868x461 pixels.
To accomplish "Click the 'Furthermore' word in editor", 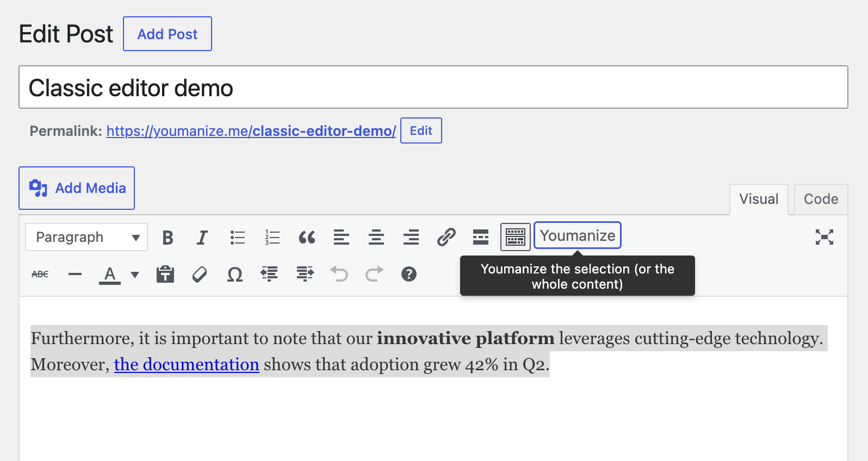I will coord(82,338).
